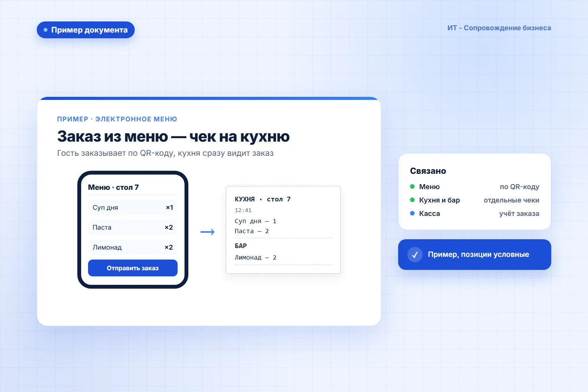Click the «отдельные чеки» value
The image size is (588, 392).
point(511,200)
